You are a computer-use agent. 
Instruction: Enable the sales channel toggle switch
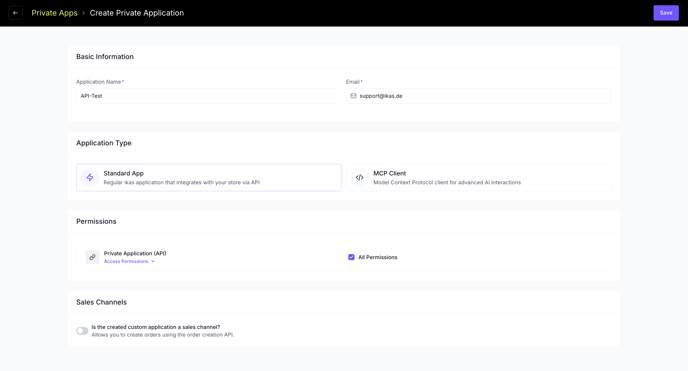tap(82, 331)
